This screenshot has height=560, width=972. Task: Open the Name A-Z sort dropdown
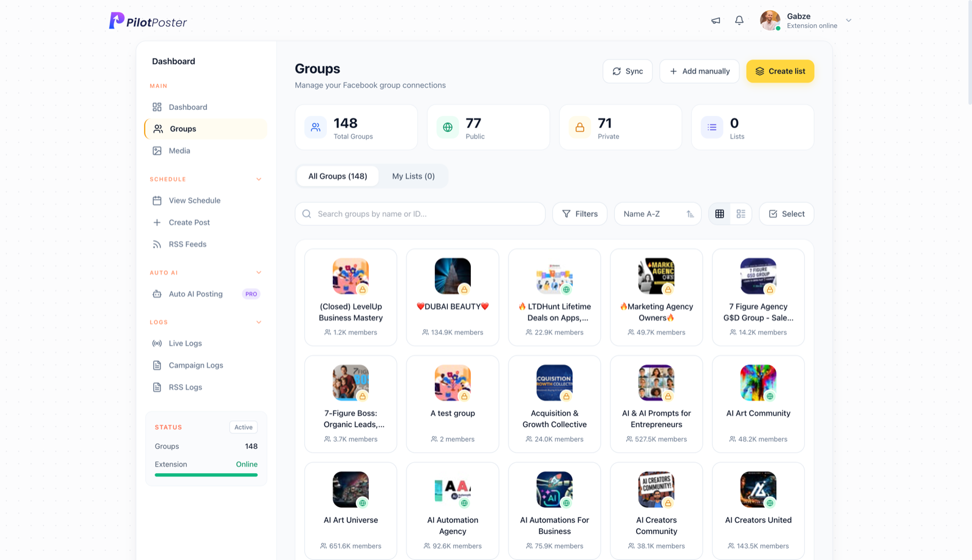coord(658,214)
